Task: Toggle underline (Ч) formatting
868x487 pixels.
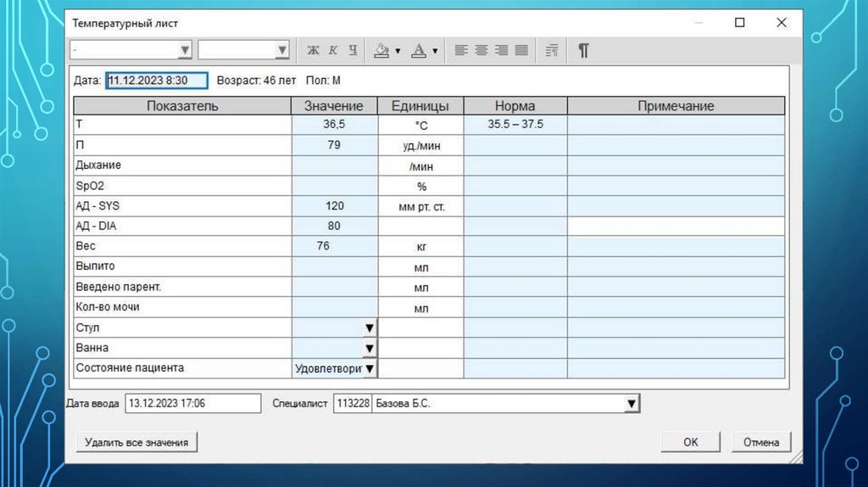Action: tap(353, 51)
